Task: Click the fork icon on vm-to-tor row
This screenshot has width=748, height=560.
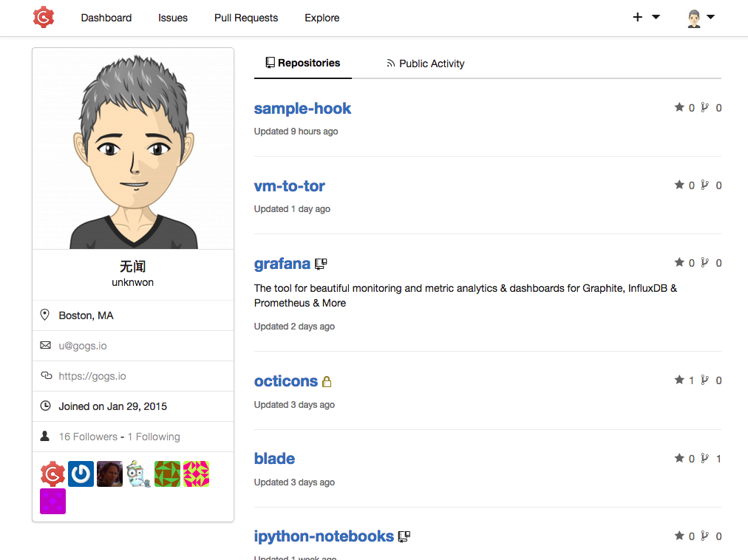Action: tap(704, 185)
